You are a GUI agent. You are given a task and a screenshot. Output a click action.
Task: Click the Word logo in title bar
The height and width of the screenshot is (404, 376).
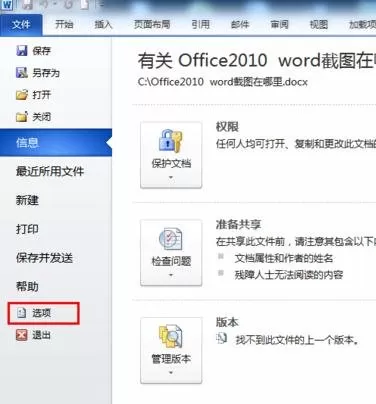pyautogui.click(x=7, y=5)
